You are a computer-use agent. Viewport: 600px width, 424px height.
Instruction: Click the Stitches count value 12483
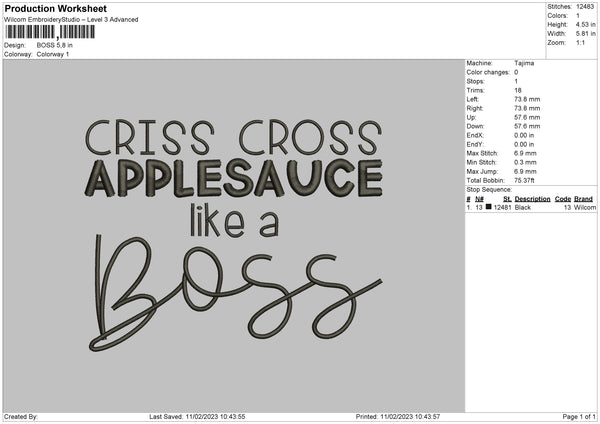coord(587,8)
